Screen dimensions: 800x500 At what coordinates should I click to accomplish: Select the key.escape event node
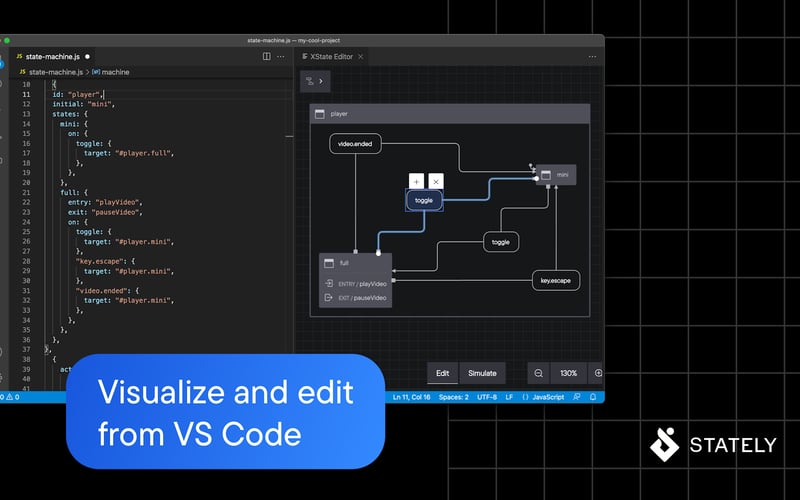(x=556, y=281)
